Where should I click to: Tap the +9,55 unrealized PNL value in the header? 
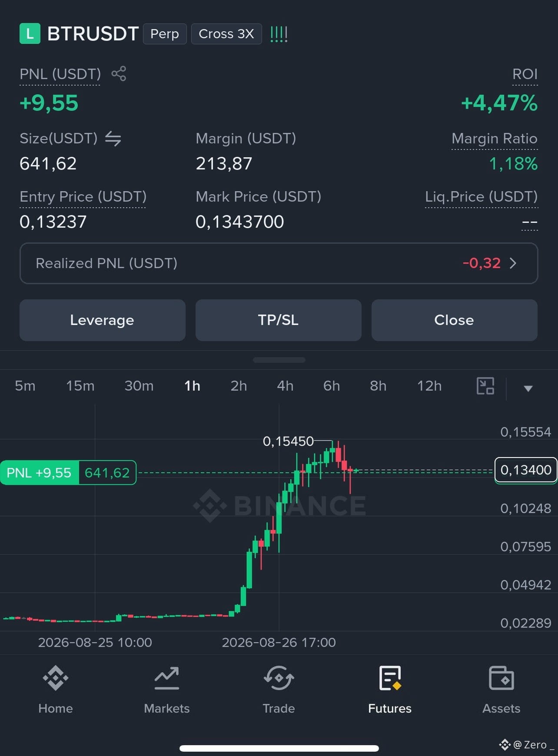tap(49, 103)
